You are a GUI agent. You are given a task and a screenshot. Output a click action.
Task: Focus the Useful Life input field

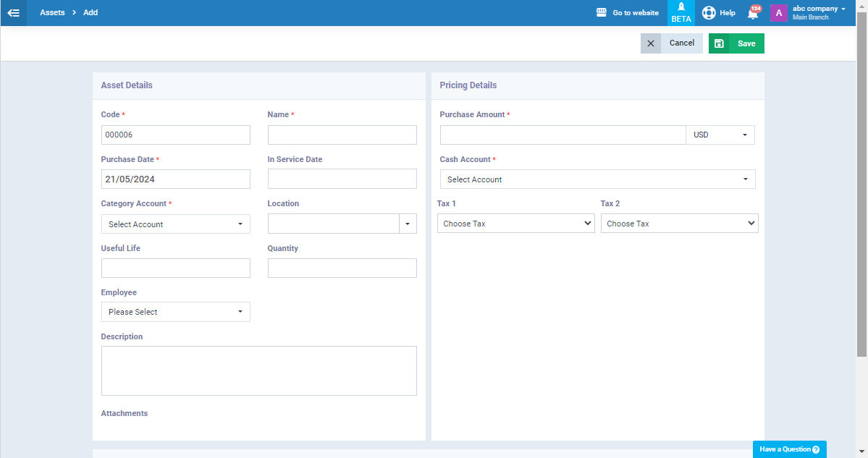[x=175, y=268]
